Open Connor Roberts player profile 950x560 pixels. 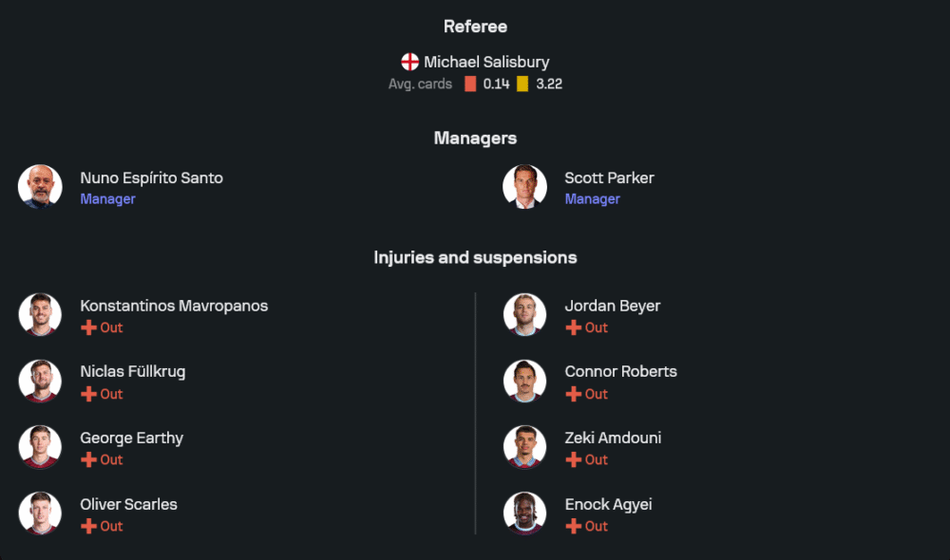coord(620,371)
